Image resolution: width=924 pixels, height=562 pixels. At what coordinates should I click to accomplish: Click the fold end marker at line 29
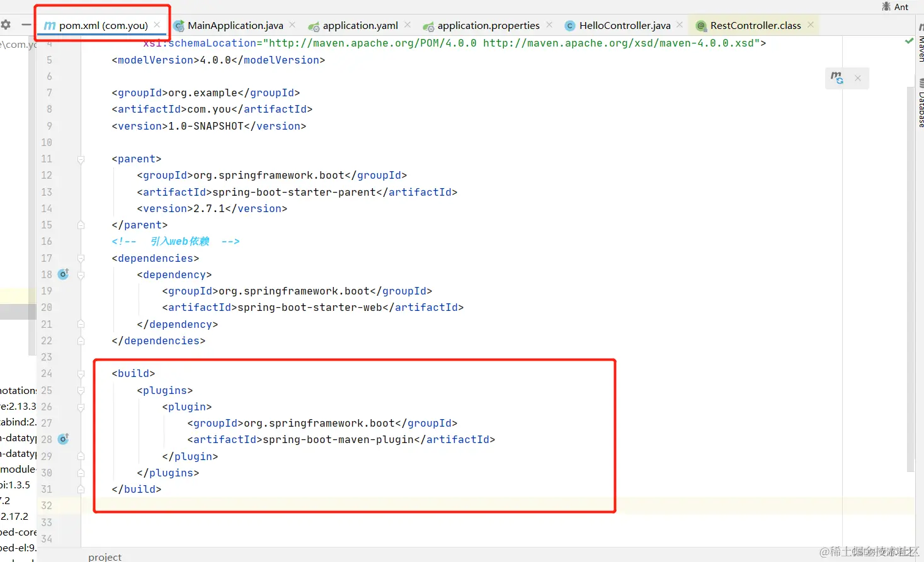pos(81,456)
